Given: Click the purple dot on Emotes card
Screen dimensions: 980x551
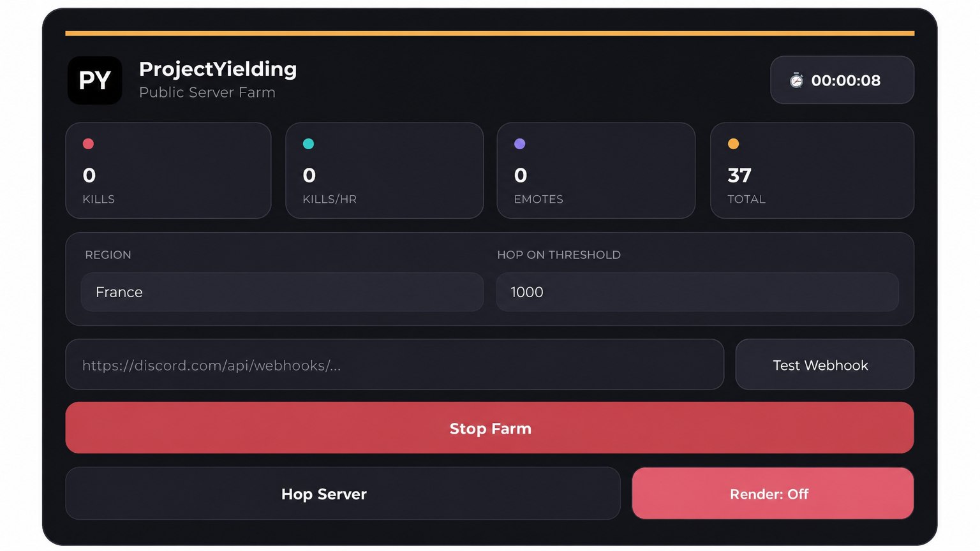Looking at the screenshot, I should [x=519, y=143].
